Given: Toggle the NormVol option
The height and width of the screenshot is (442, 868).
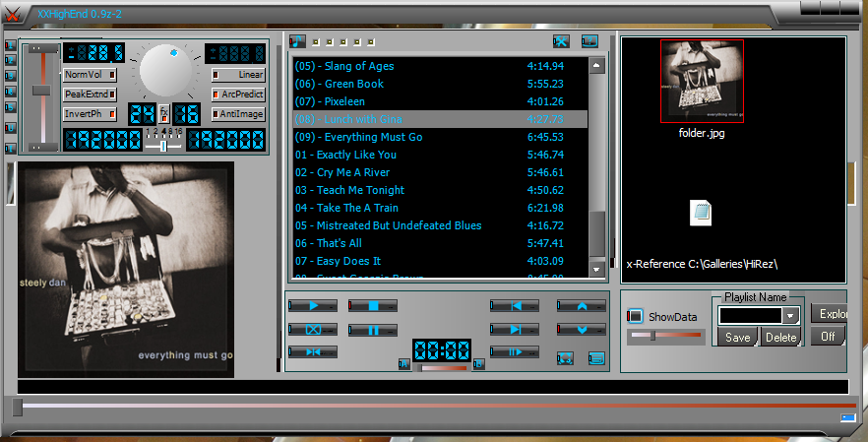Looking at the screenshot, I should (x=90, y=74).
